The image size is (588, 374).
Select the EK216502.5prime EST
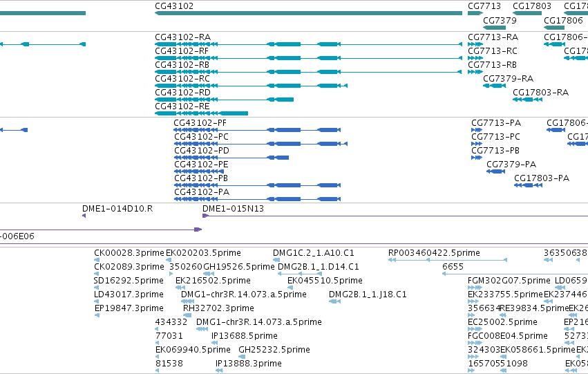click(180, 288)
